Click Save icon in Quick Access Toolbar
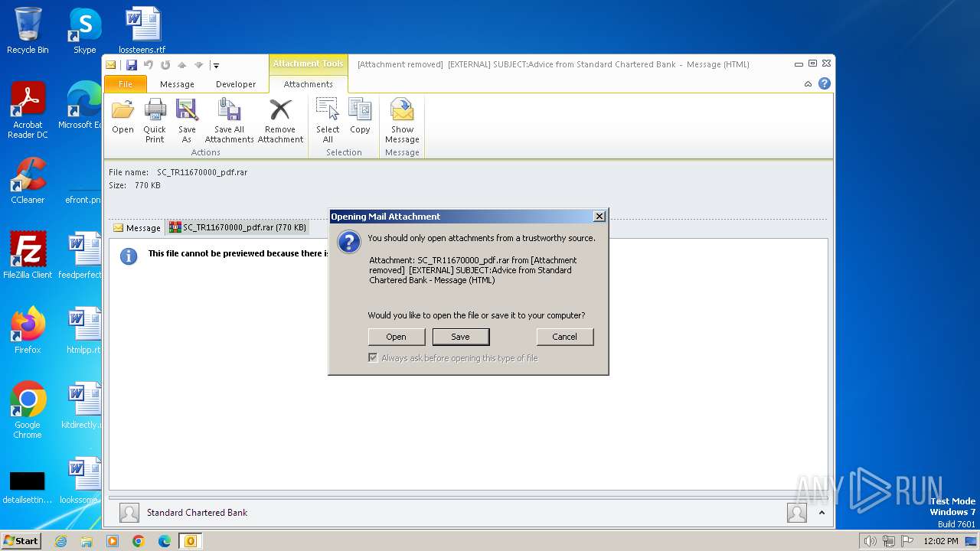This screenshot has width=980, height=551. [132, 65]
